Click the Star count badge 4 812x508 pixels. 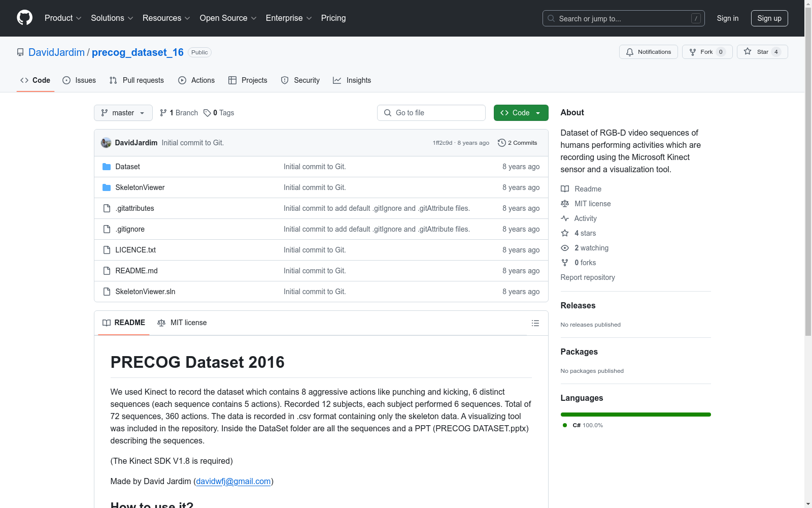pyautogui.click(x=776, y=52)
